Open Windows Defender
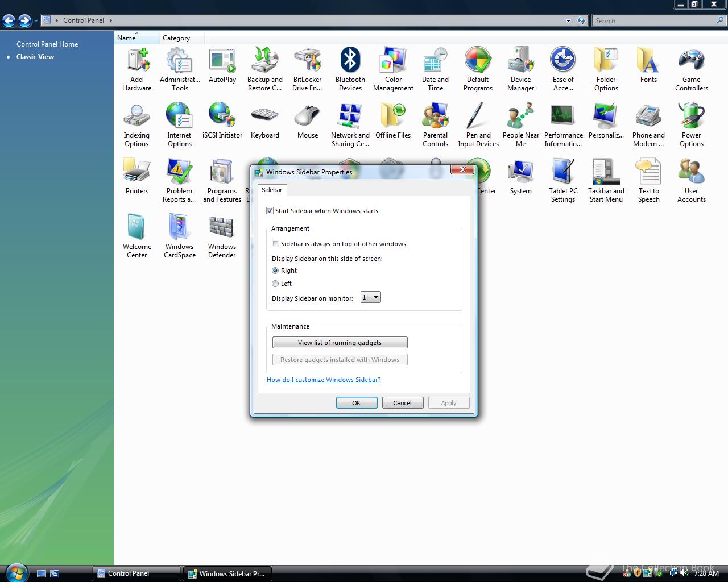 click(222, 236)
